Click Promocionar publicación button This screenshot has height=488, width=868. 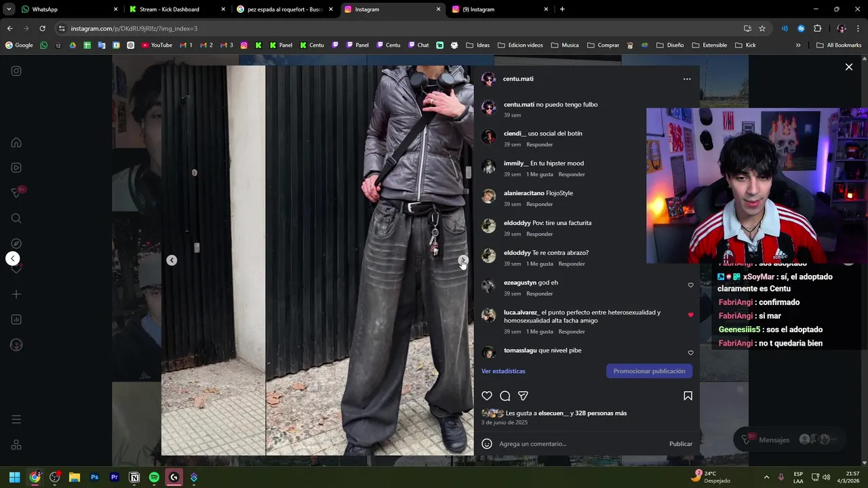point(649,371)
